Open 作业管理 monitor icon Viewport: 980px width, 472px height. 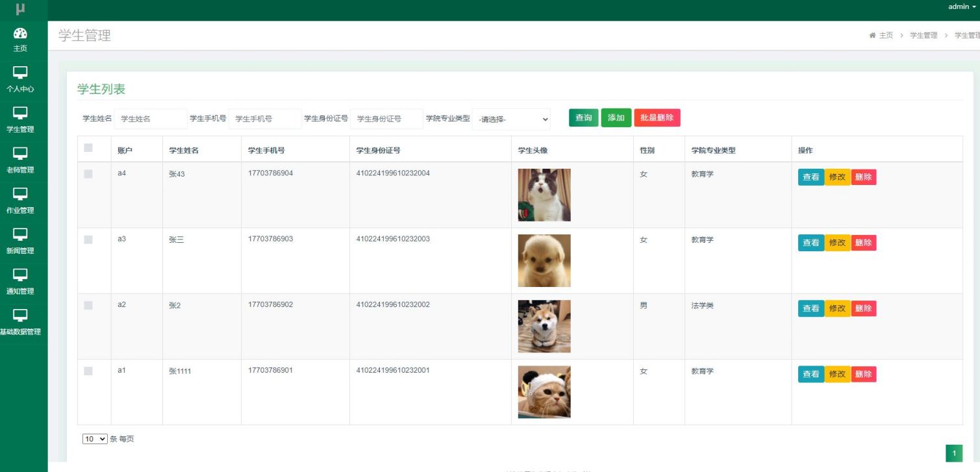coord(20,193)
